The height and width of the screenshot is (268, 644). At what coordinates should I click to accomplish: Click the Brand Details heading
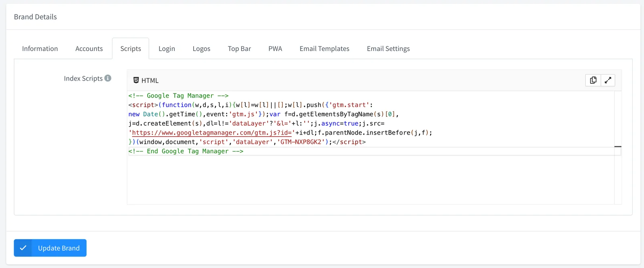tap(35, 17)
